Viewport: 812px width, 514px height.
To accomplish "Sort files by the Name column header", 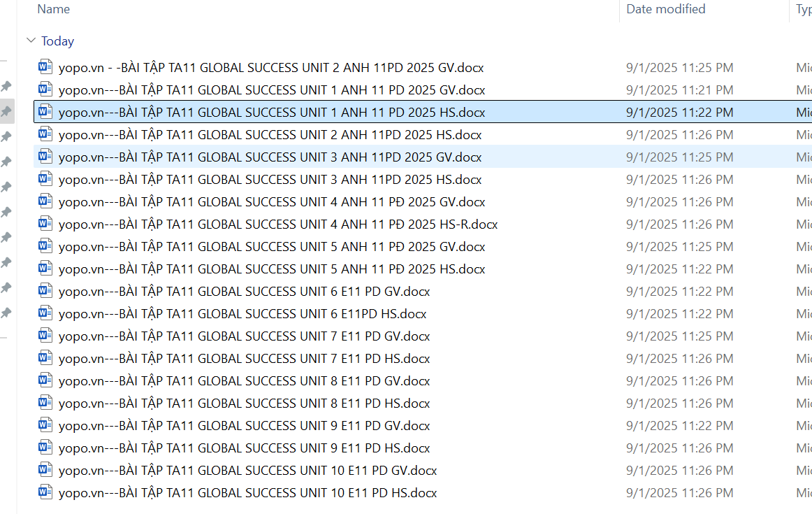I will click(54, 9).
